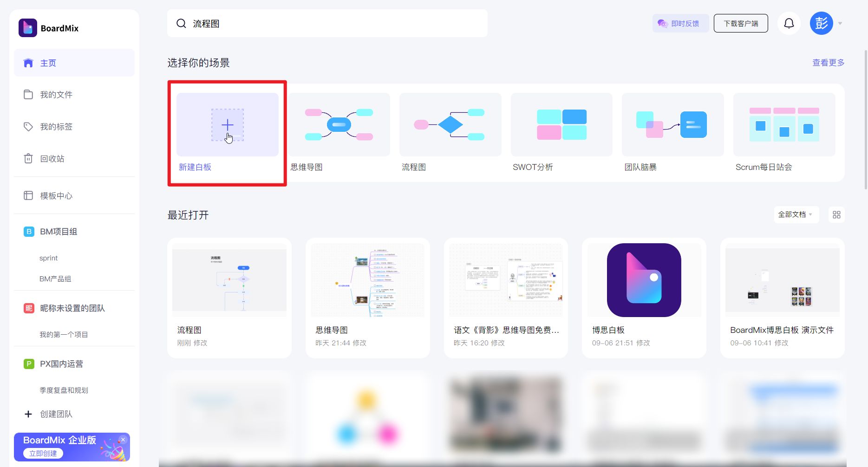Switch to grid view with layout icon
The width and height of the screenshot is (868, 467).
click(836, 214)
